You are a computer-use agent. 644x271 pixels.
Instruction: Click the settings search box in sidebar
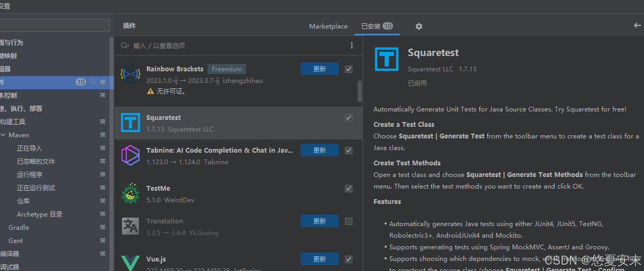point(55,25)
